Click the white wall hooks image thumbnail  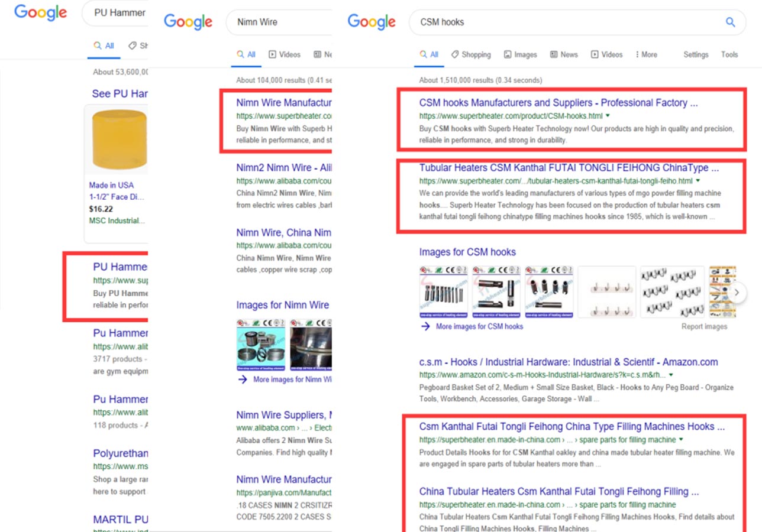point(606,292)
